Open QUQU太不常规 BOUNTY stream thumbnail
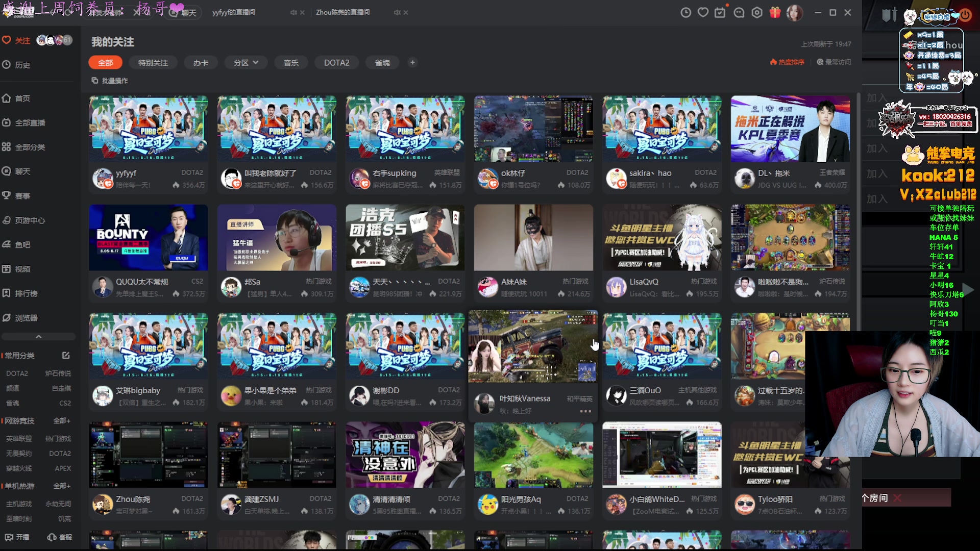 click(149, 237)
